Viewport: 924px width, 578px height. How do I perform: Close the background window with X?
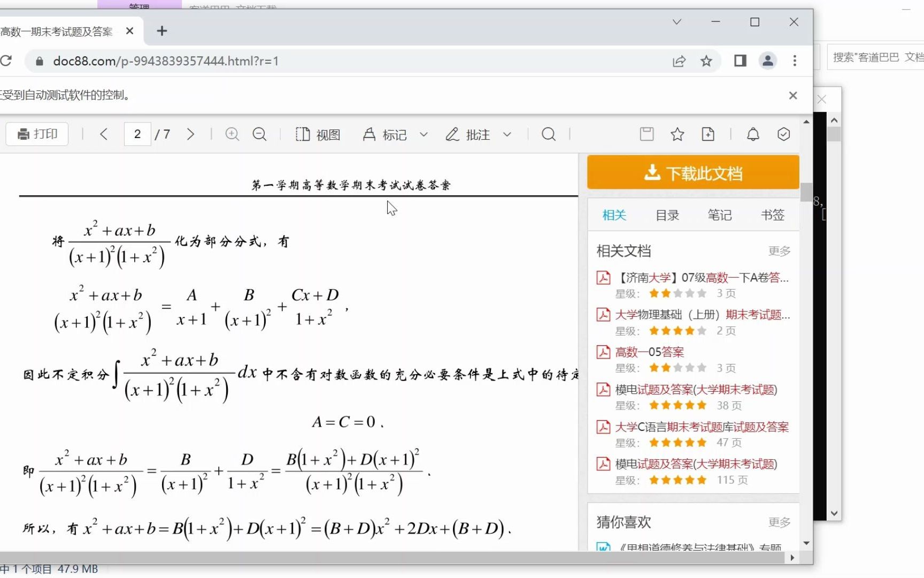822,100
